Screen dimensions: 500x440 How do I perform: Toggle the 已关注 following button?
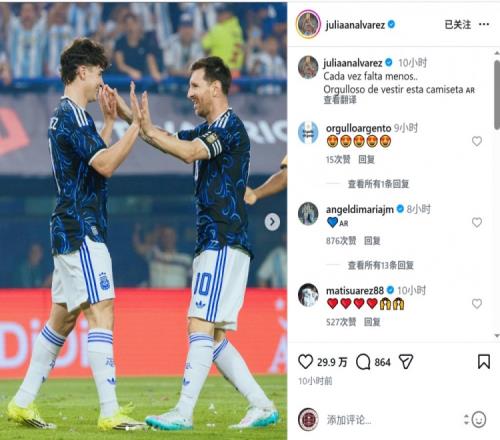pyautogui.click(x=458, y=24)
